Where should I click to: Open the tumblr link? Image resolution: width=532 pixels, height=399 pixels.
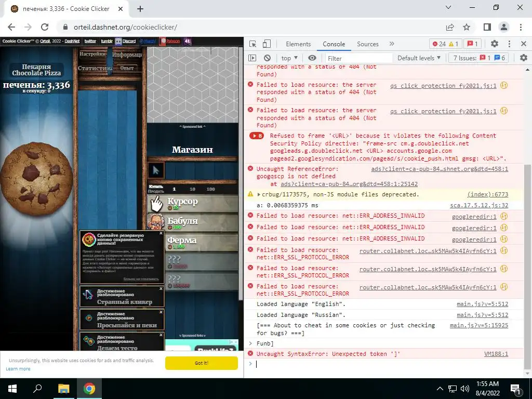107,42
